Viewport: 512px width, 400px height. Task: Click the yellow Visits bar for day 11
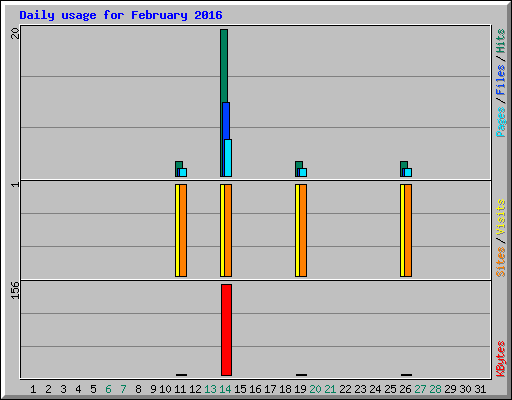click(177, 230)
